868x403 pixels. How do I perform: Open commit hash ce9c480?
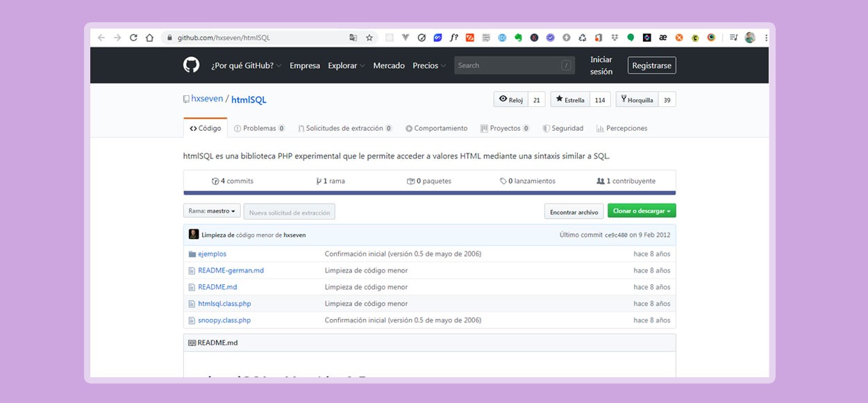coord(616,236)
